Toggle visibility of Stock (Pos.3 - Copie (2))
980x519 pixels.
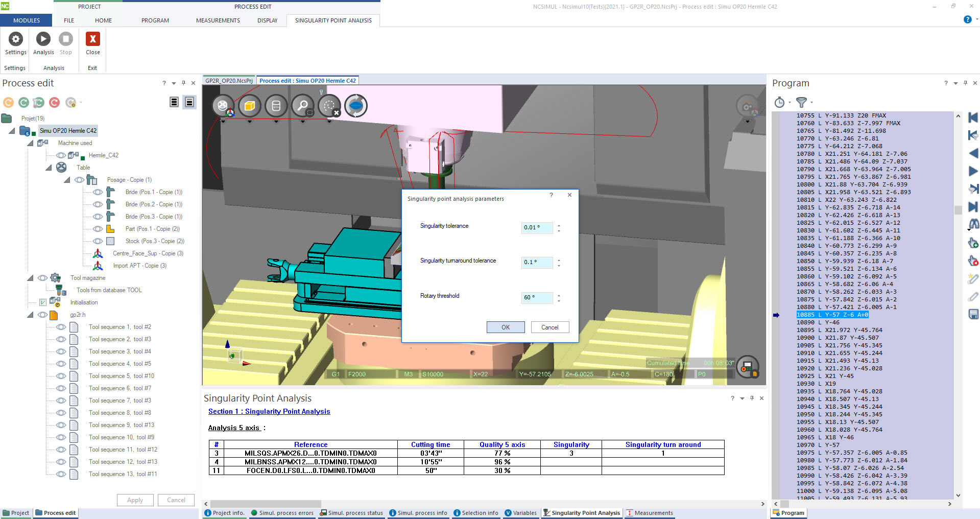98,241
